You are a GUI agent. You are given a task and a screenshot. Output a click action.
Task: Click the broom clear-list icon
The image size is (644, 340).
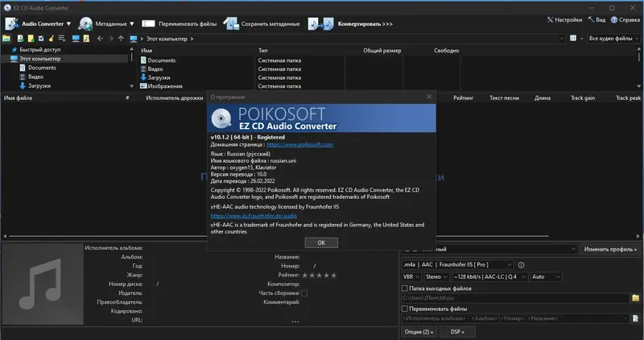coord(52,39)
